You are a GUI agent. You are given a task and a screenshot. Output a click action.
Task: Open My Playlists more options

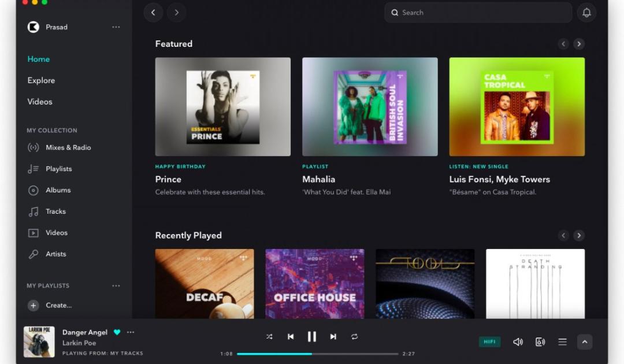[x=116, y=285]
